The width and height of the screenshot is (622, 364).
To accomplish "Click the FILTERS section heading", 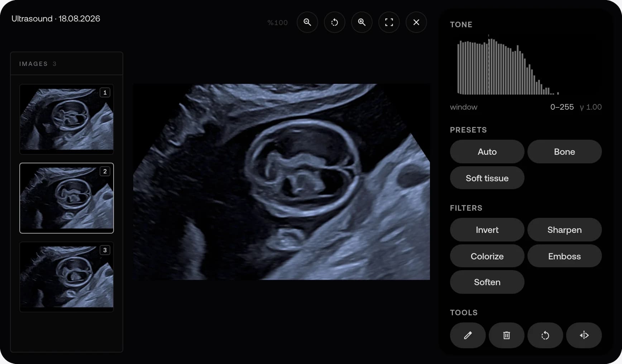I will point(466,208).
